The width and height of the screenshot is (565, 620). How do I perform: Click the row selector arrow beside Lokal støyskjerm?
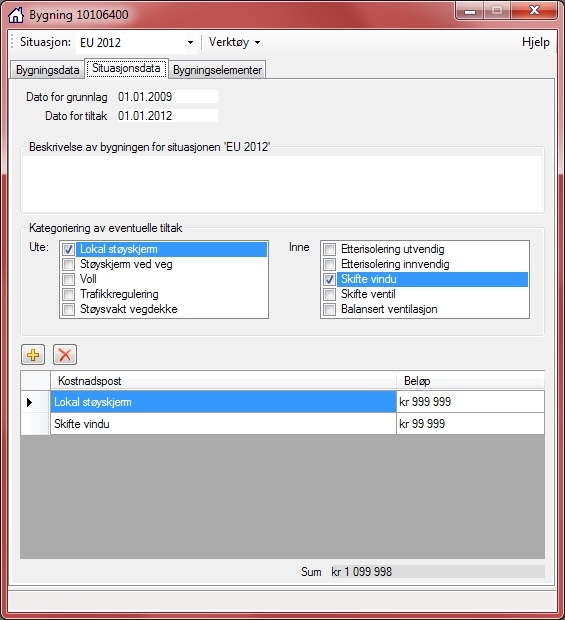click(x=29, y=402)
